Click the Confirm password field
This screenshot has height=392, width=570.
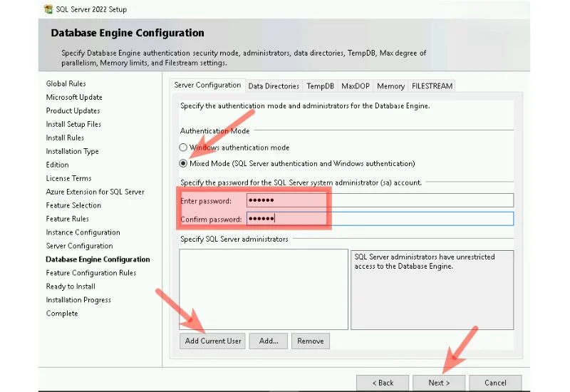click(x=379, y=219)
